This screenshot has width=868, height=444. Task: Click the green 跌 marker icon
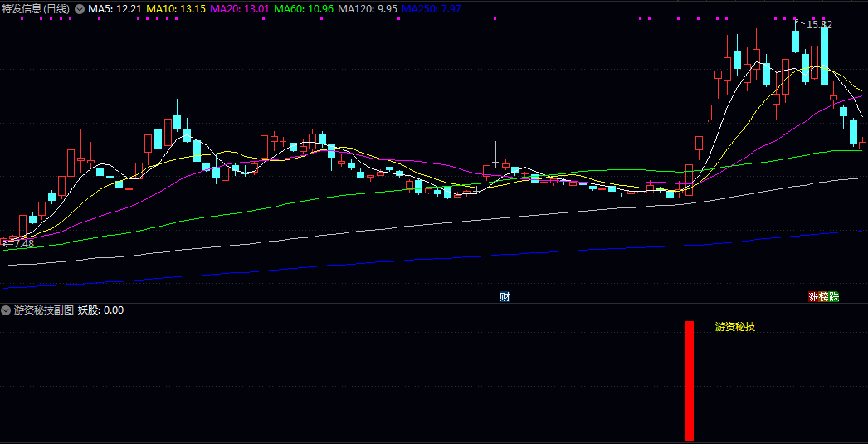[834, 296]
